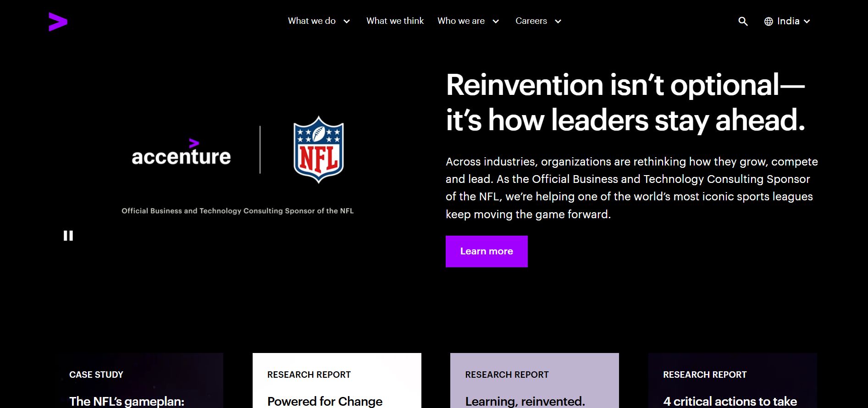Expand the Who we are chevron

[x=496, y=22]
